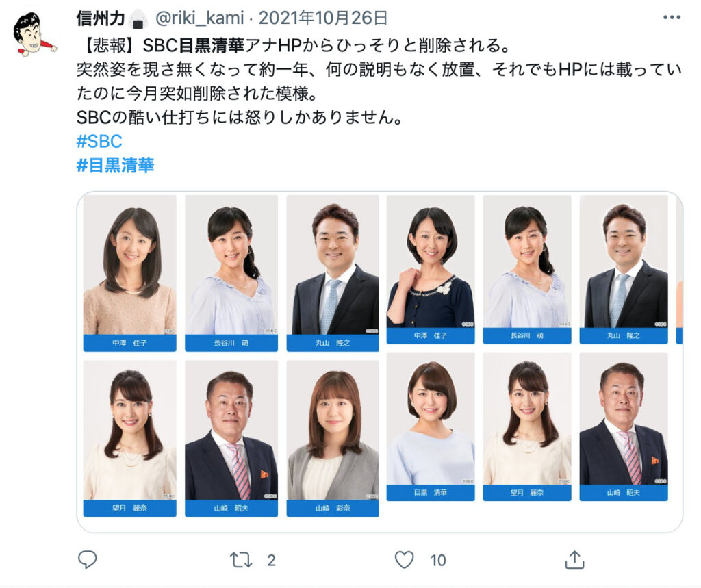Click the 丸山 隆之 portrait in right image
Image resolution: width=701 pixels, height=588 pixels.
[x=624, y=270]
